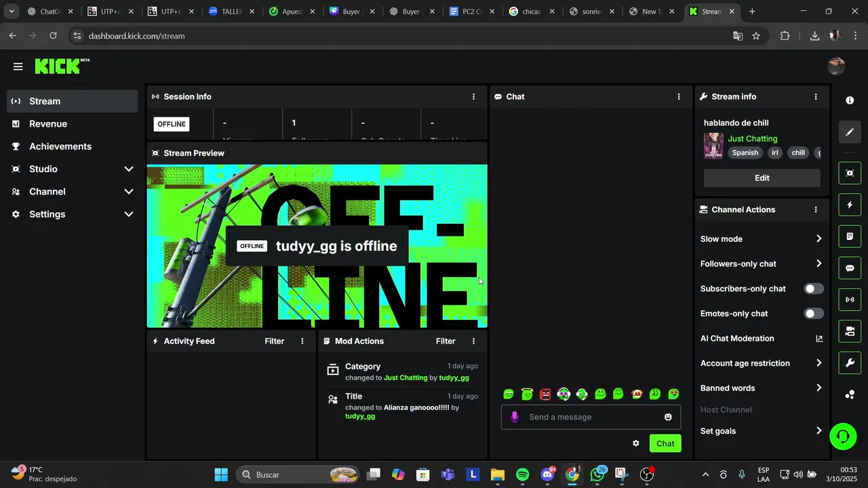Click the Send a message field
The width and height of the screenshot is (868, 488).
click(x=590, y=417)
